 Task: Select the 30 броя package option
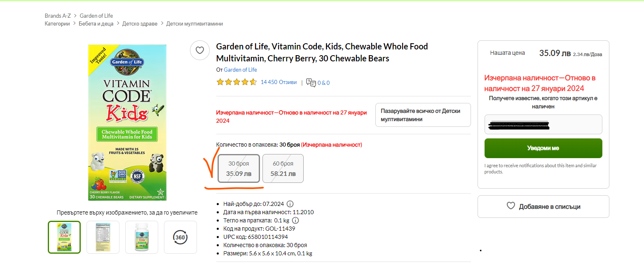(239, 168)
